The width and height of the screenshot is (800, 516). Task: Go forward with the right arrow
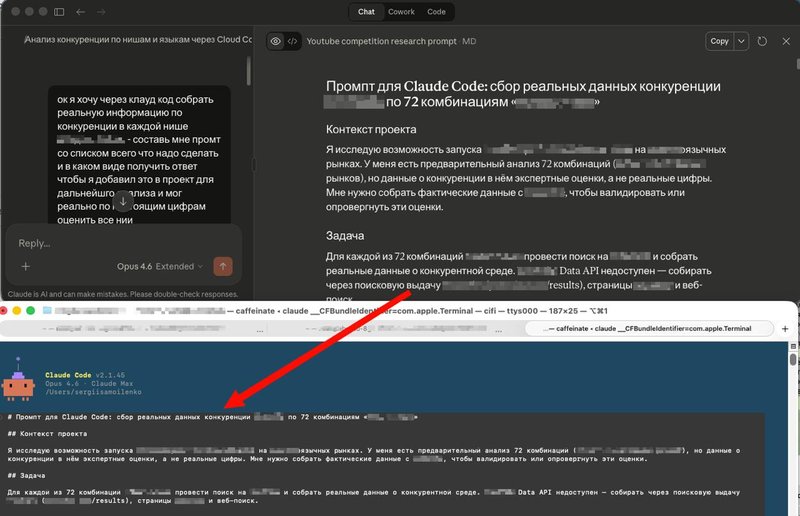pyautogui.click(x=101, y=12)
